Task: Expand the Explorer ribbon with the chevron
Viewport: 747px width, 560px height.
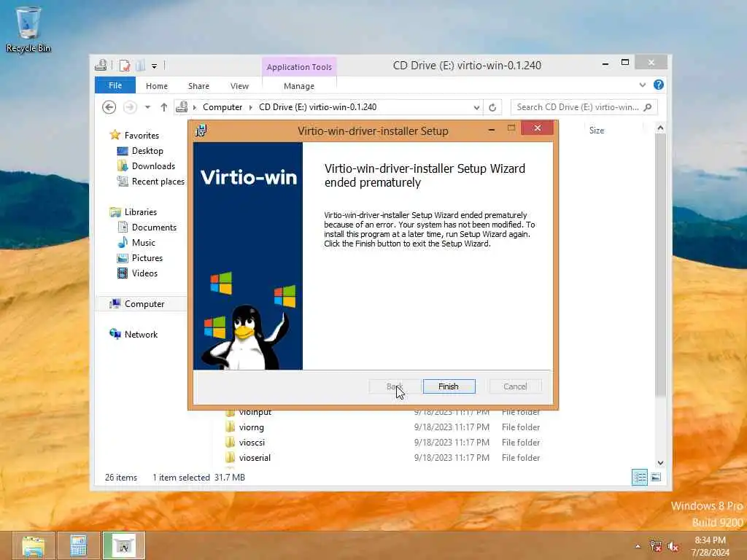Action: click(643, 85)
